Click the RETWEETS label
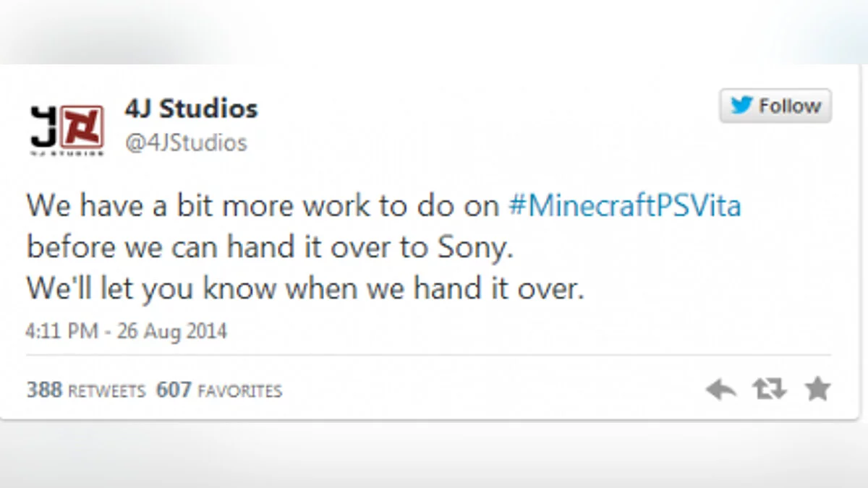The image size is (868, 488). point(106,391)
